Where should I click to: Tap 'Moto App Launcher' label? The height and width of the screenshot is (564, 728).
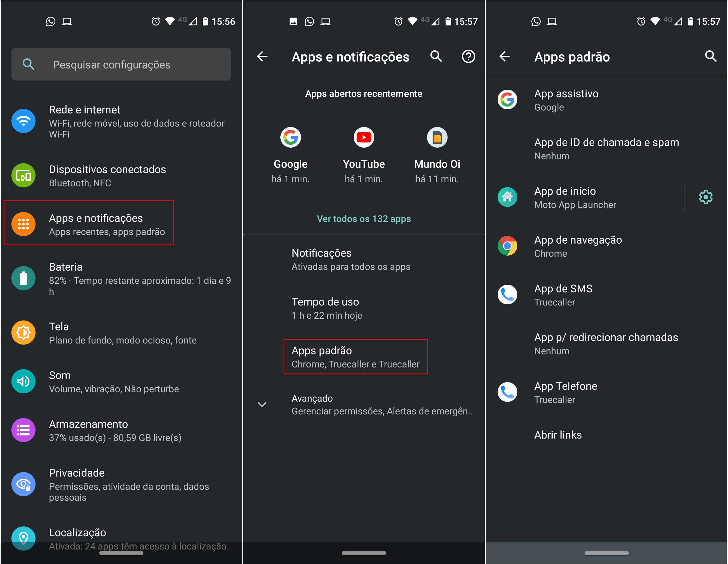coord(575,205)
